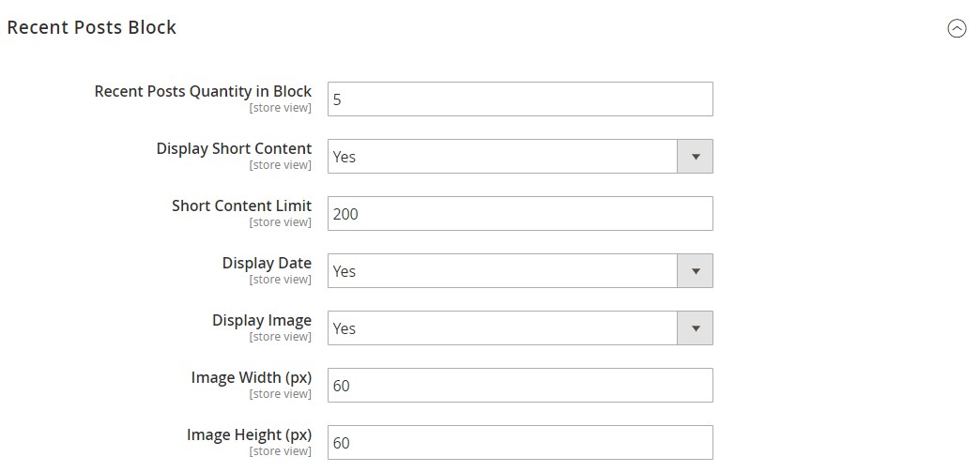980x472 pixels.
Task: Click the Image Height (px) label
Action: [249, 434]
